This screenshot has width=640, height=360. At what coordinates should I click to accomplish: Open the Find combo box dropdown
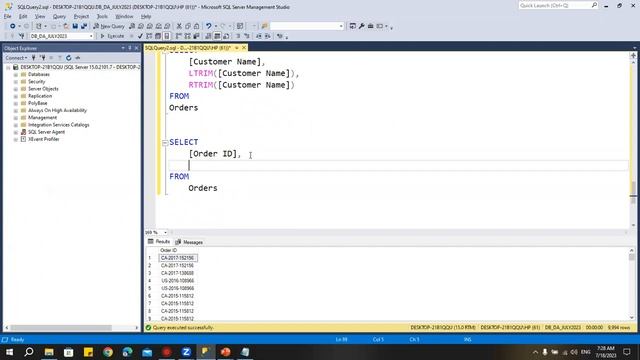pos(341,26)
